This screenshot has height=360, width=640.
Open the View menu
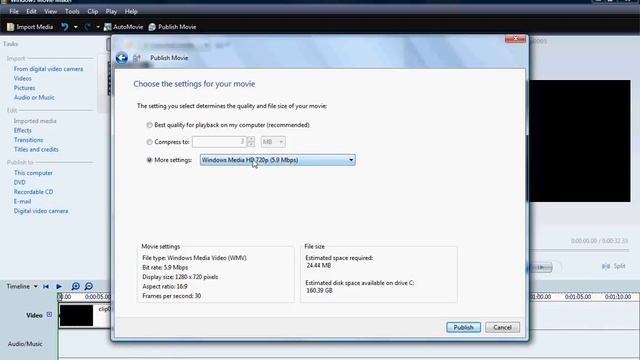pyautogui.click(x=51, y=11)
